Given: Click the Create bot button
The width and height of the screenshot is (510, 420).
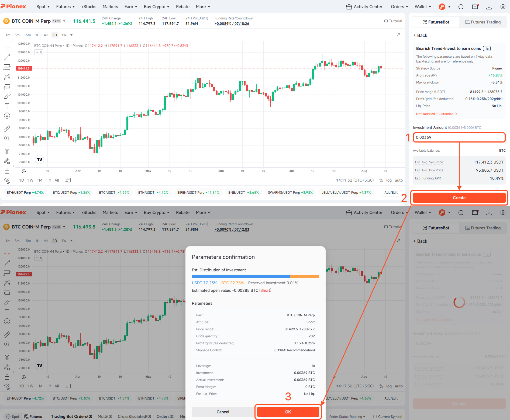Looking at the screenshot, I should coord(459,197).
